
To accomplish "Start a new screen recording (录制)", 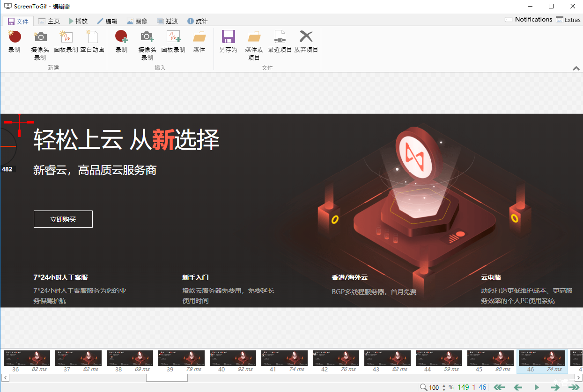I will tap(15, 42).
